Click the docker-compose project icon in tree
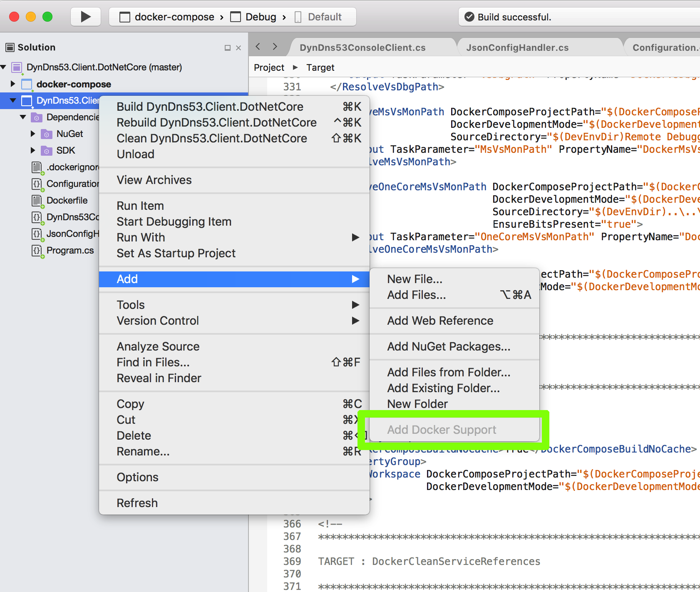700x592 pixels. (x=27, y=84)
